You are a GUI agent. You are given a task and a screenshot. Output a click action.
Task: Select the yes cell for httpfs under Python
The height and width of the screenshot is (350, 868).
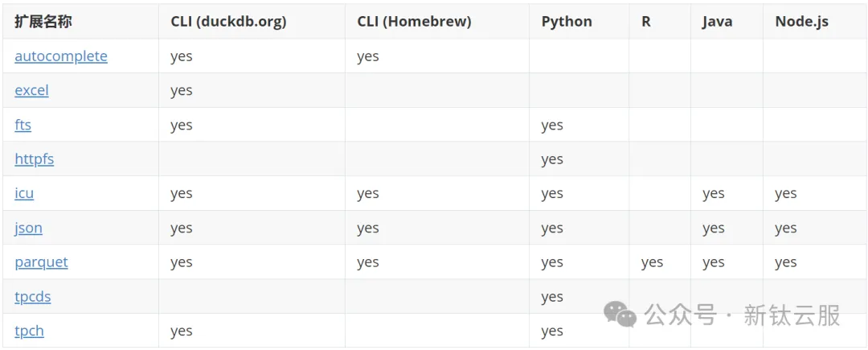pos(552,159)
